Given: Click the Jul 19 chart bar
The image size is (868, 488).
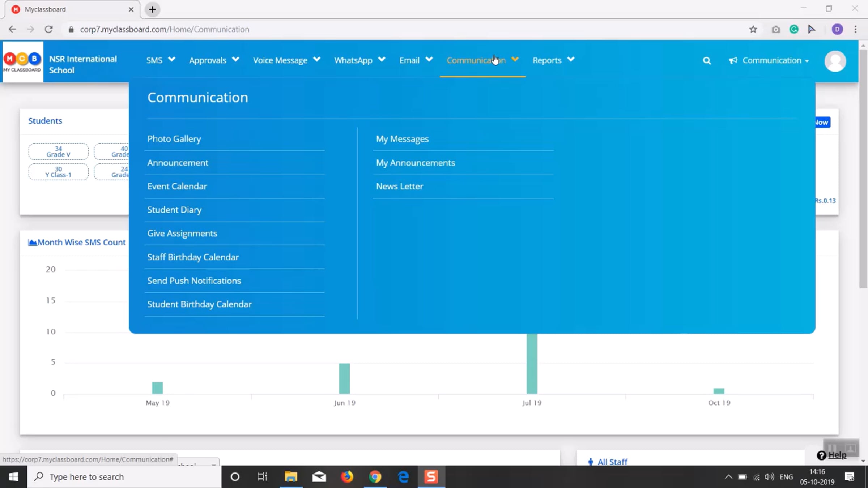Looking at the screenshot, I should pos(532,364).
